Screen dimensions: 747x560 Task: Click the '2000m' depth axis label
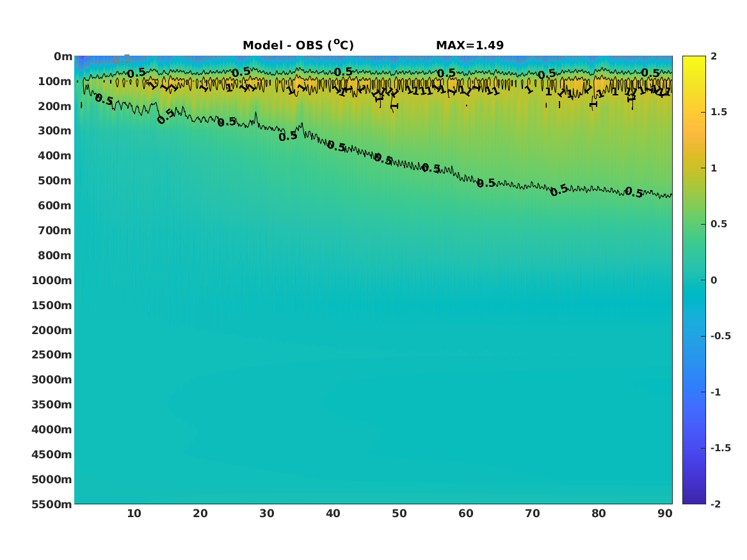(52, 330)
